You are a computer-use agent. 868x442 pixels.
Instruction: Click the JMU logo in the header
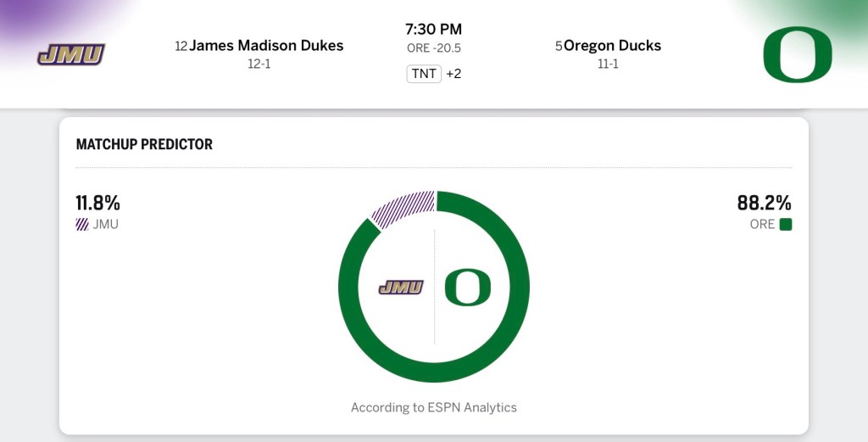[70, 55]
